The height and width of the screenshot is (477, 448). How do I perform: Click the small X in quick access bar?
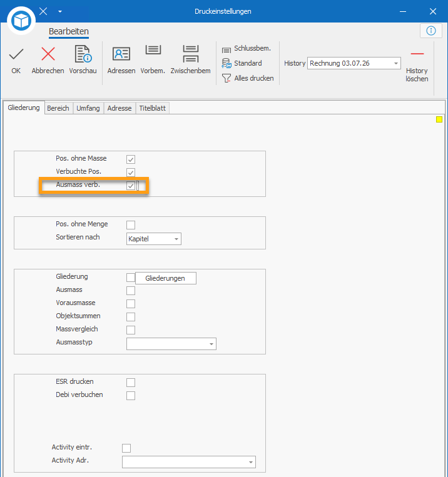click(x=43, y=11)
